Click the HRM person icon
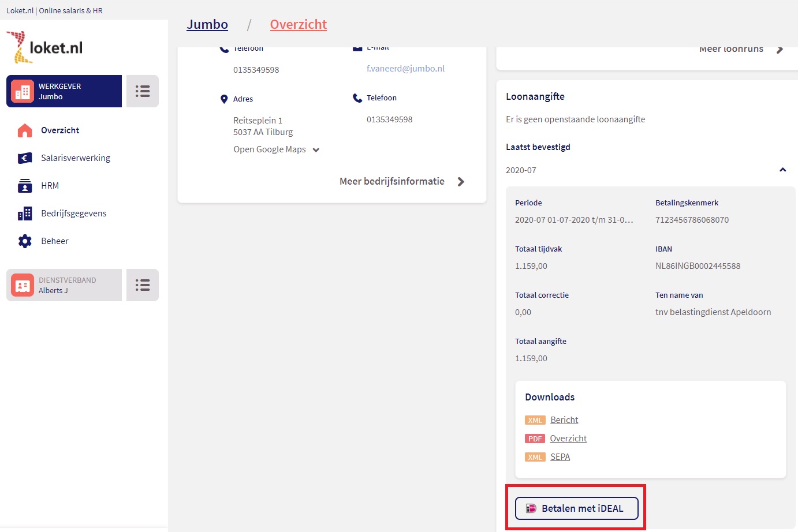 [25, 186]
